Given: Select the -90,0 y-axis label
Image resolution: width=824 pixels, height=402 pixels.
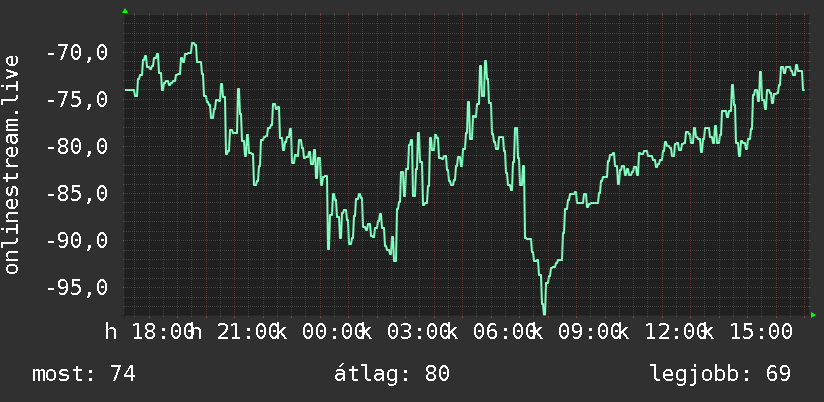Looking at the screenshot, I should click(x=77, y=241).
